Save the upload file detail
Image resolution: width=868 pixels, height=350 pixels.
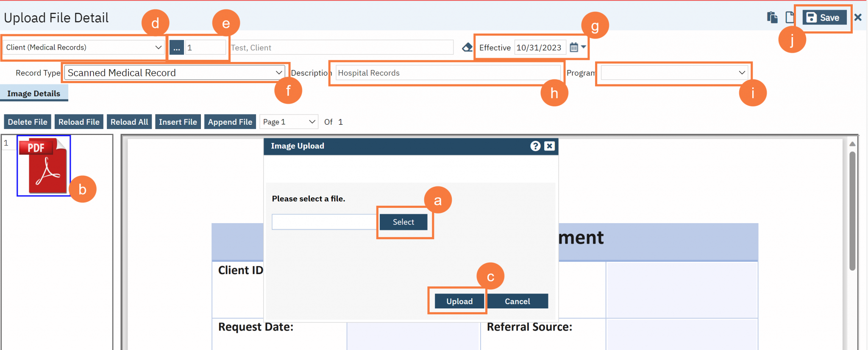(824, 17)
